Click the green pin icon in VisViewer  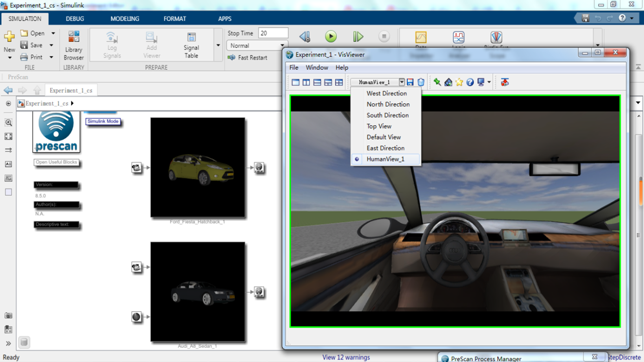pyautogui.click(x=437, y=82)
